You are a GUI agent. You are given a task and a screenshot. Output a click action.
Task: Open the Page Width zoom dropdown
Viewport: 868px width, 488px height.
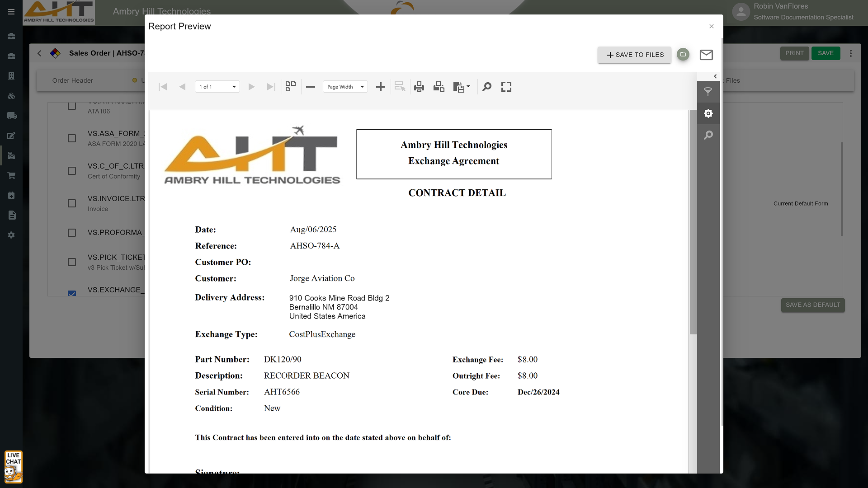pos(345,87)
